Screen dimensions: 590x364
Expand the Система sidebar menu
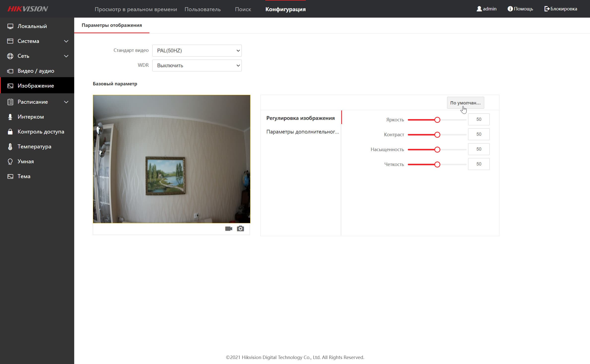[66, 41]
